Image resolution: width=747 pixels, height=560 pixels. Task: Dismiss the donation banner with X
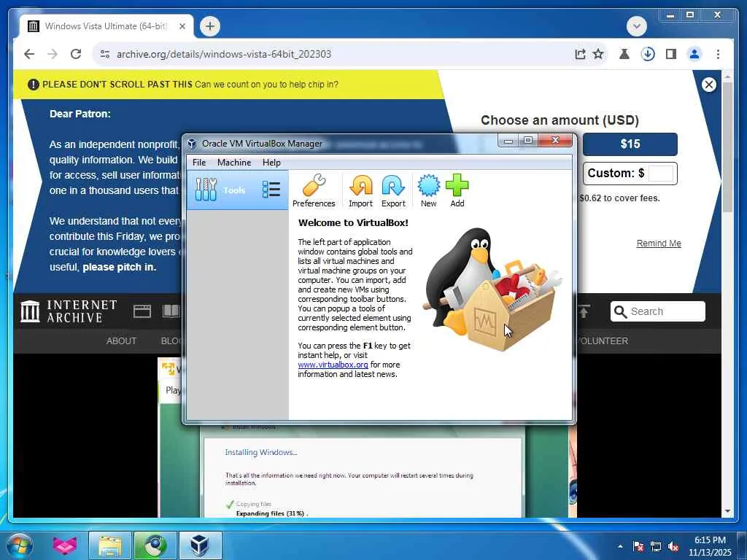tap(708, 85)
